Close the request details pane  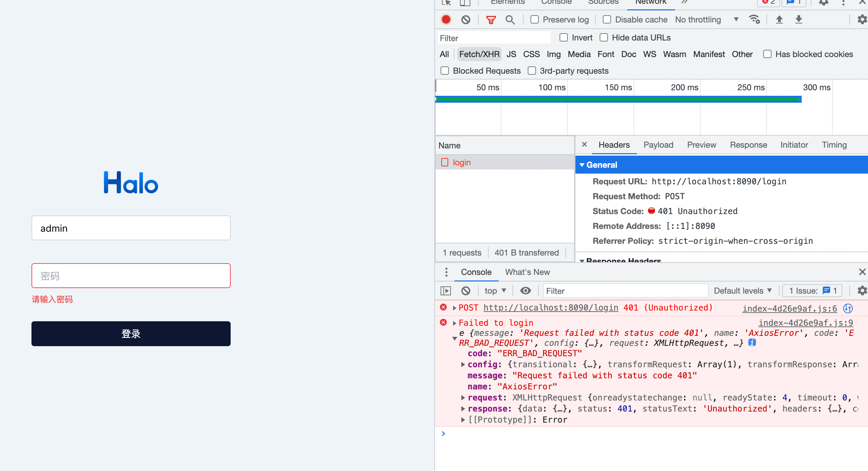pyautogui.click(x=584, y=145)
